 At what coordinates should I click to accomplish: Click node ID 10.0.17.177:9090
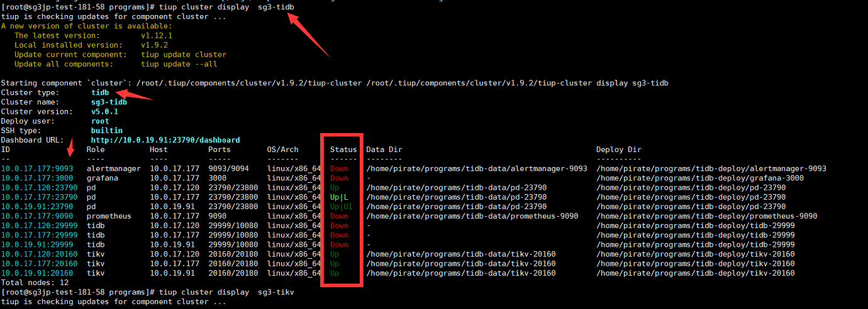click(37, 216)
